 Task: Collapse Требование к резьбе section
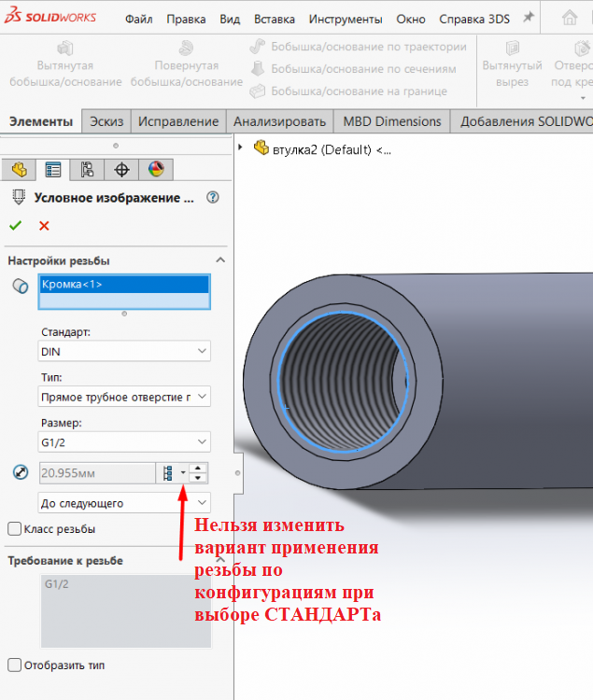pyautogui.click(x=220, y=560)
